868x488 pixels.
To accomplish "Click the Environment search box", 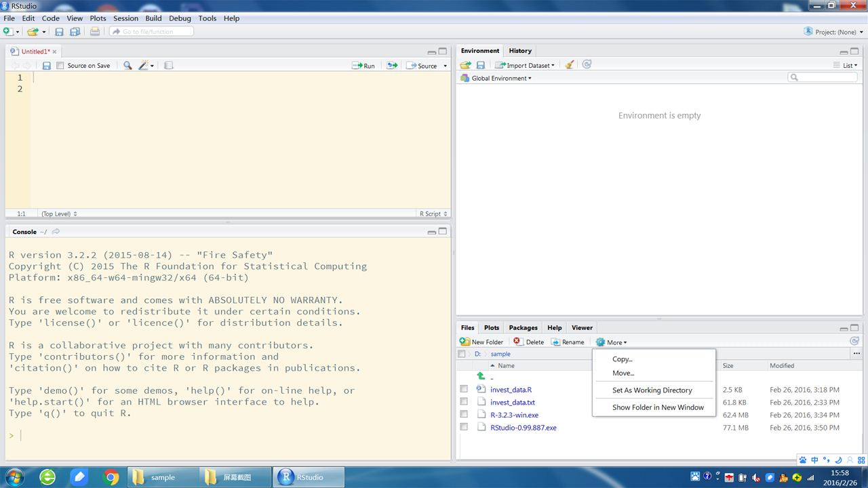I will pos(823,78).
